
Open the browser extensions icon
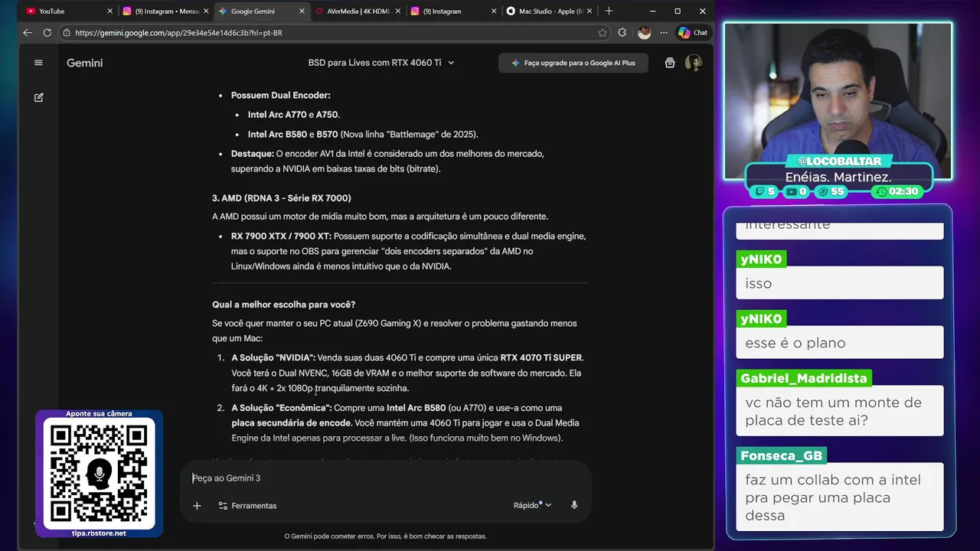tap(622, 33)
